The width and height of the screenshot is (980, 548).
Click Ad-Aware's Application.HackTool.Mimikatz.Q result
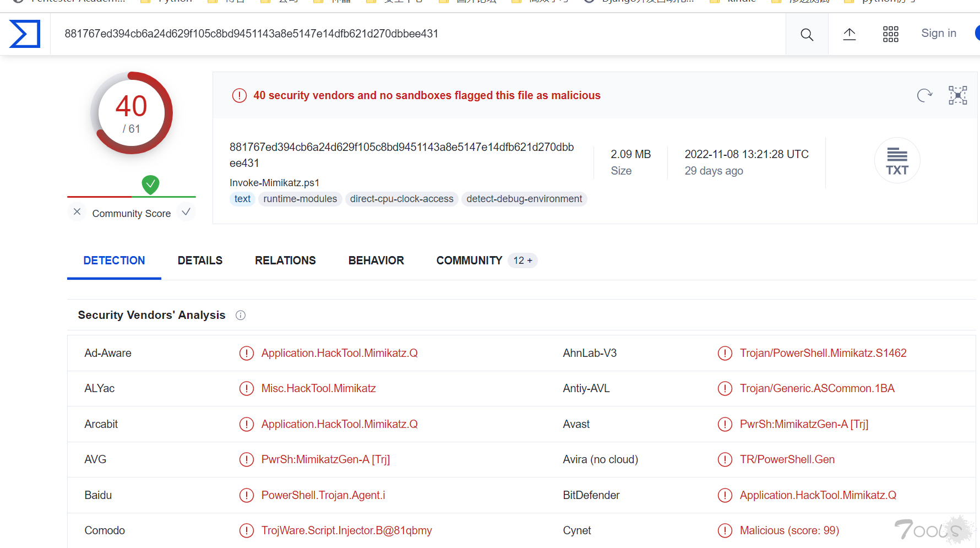(339, 353)
